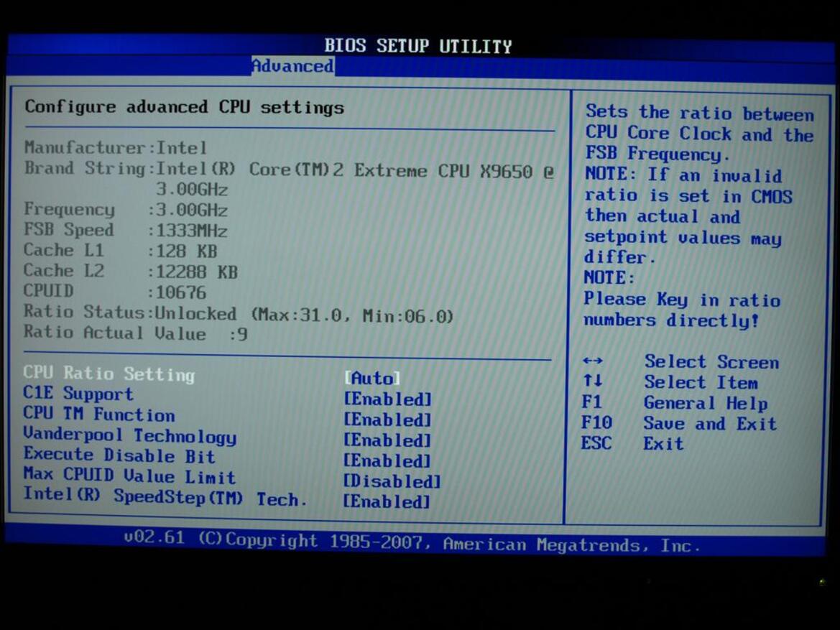Screen dimensions: 840x630
Task: Click the "Sets the ratio between" help text
Action: tap(700, 113)
